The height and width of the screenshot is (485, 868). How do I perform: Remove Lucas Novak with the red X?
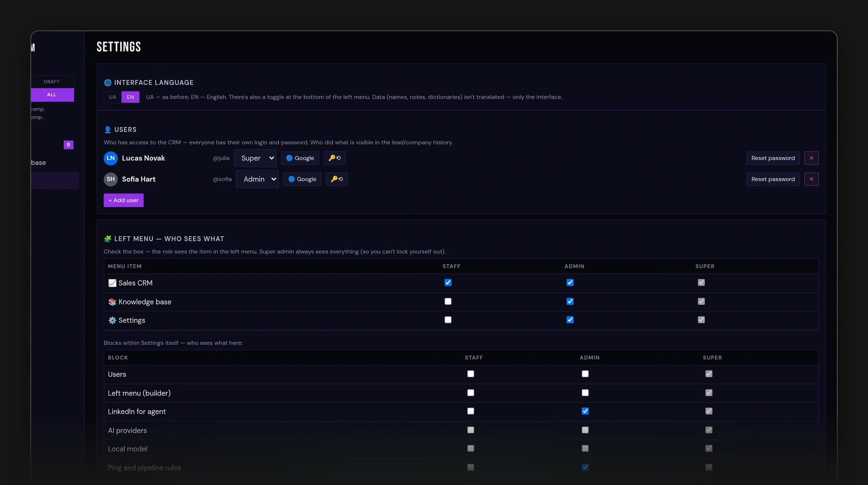[811, 158]
